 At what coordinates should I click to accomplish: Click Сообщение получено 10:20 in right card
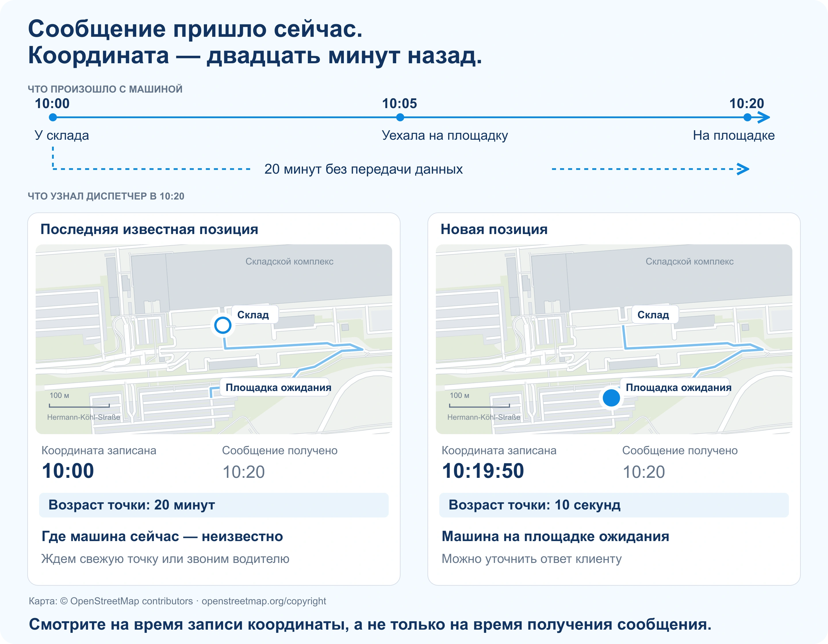tap(680, 463)
